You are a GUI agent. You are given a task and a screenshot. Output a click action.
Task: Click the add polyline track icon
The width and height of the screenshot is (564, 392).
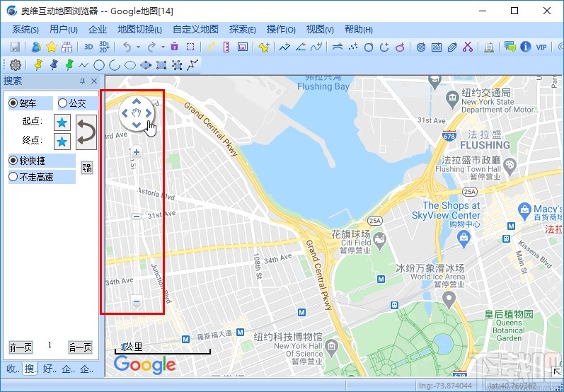[x=284, y=47]
